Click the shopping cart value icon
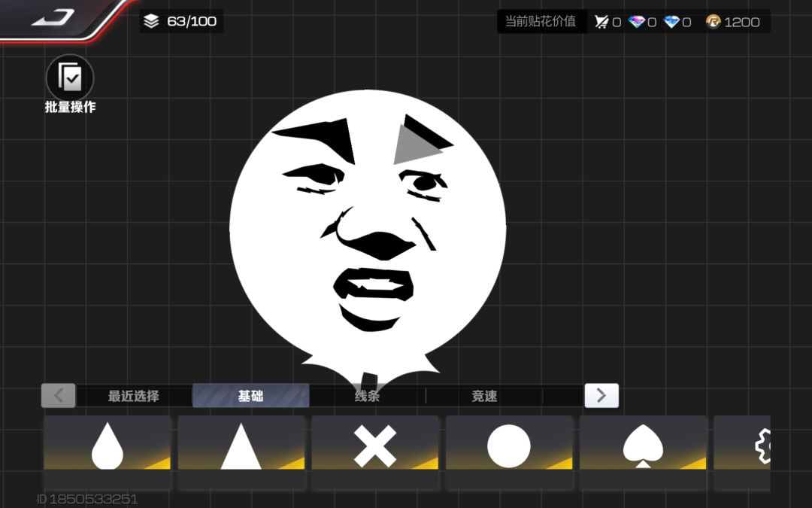Screen dimensions: 812x508 click(601, 22)
